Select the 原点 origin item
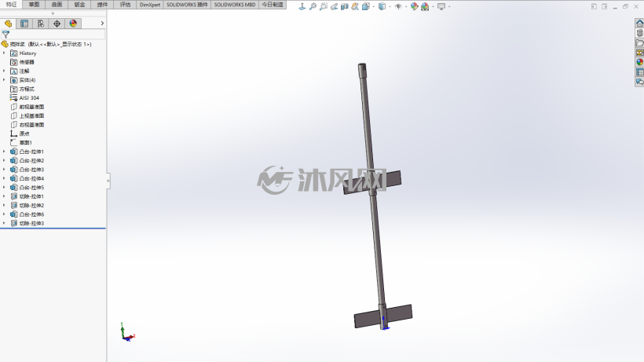Viewport: 644px width, 362px height. pyautogui.click(x=20, y=133)
